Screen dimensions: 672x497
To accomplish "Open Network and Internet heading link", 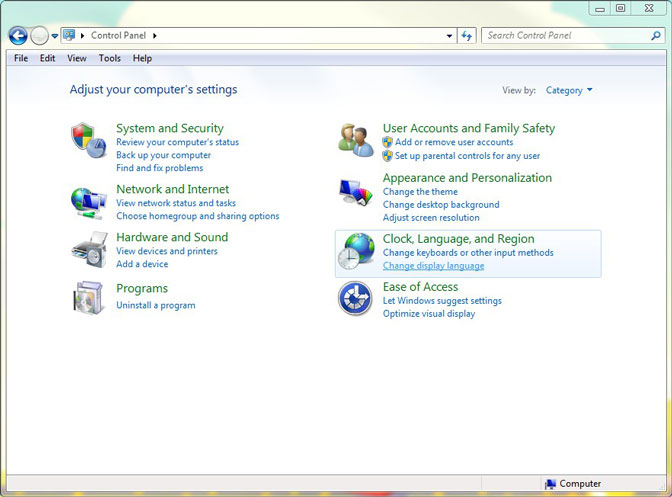I will (x=173, y=189).
